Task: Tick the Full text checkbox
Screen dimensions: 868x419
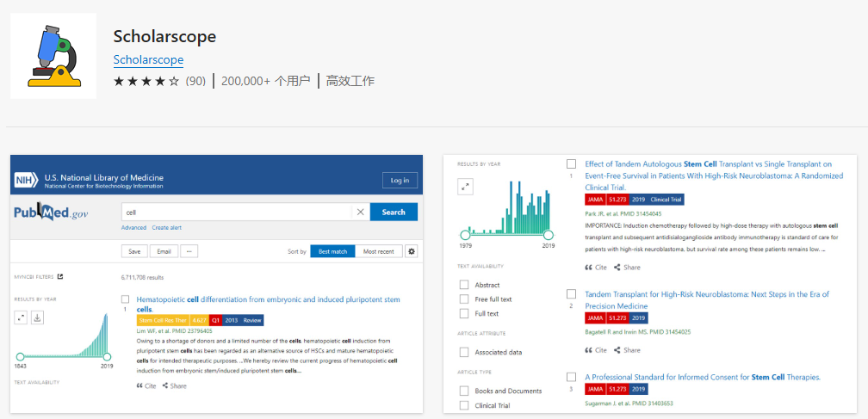Action: coord(464,313)
